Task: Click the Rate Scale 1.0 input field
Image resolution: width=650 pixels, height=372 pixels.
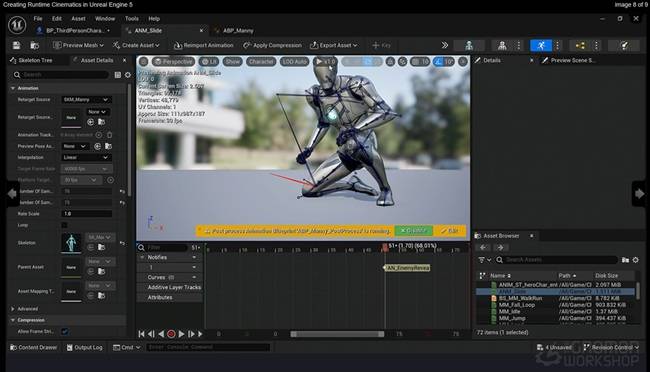Action: point(86,214)
